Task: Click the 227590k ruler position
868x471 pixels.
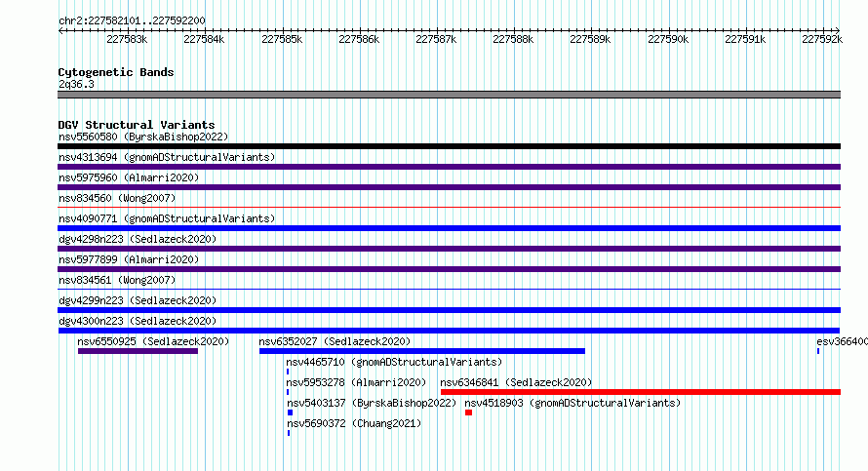Action: (668, 39)
